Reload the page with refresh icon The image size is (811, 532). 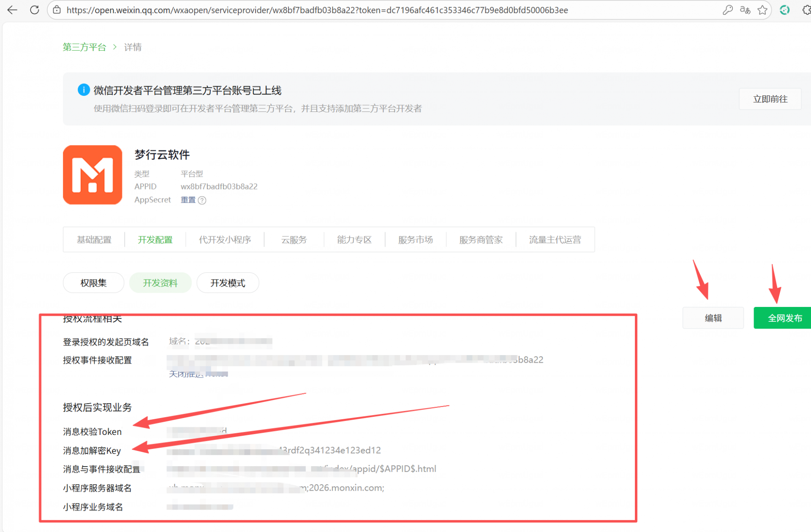(34, 10)
